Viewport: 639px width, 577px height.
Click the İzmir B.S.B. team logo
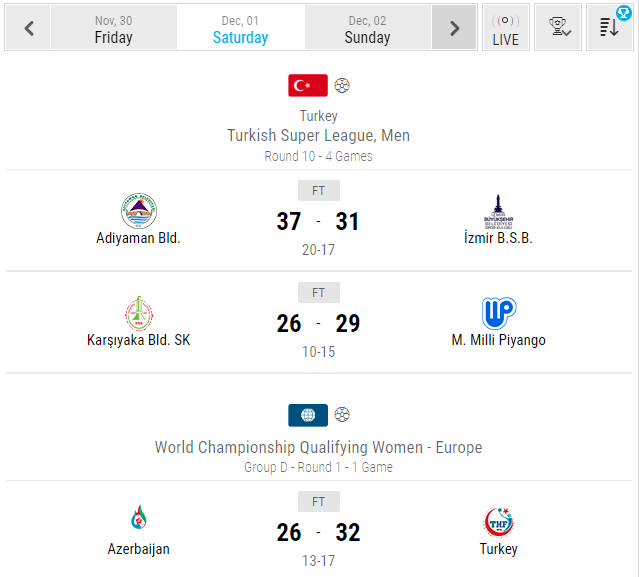click(498, 211)
